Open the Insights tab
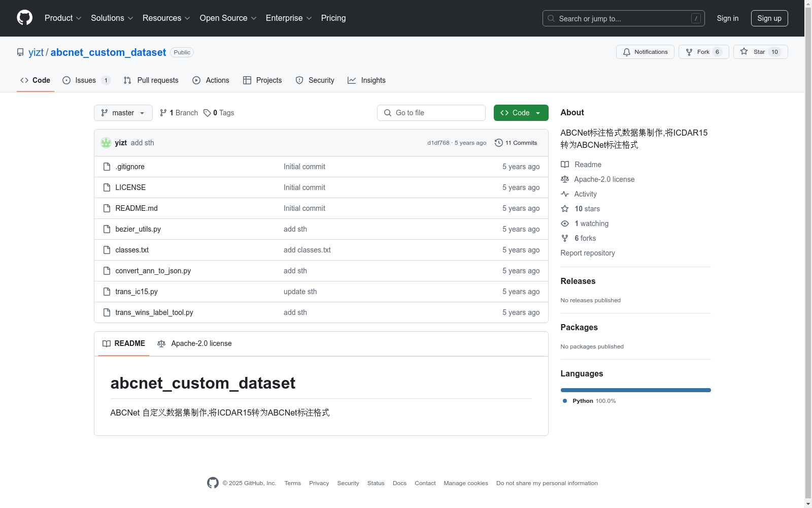 coord(366,80)
